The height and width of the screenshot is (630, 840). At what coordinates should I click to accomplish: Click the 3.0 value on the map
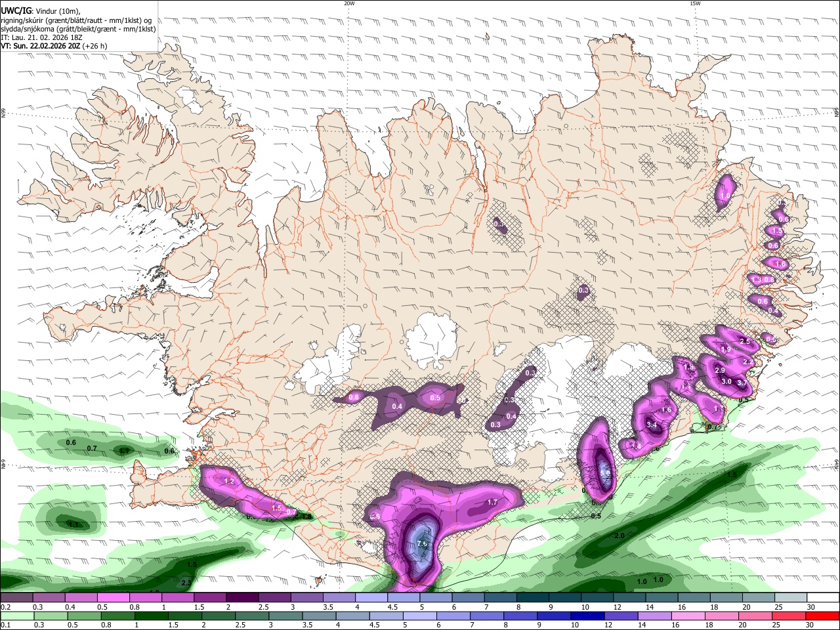click(x=726, y=381)
